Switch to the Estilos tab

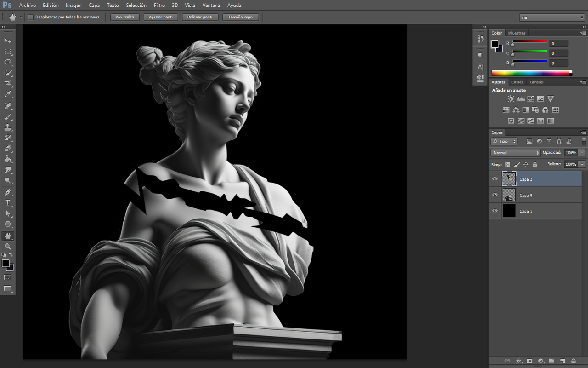click(x=517, y=82)
